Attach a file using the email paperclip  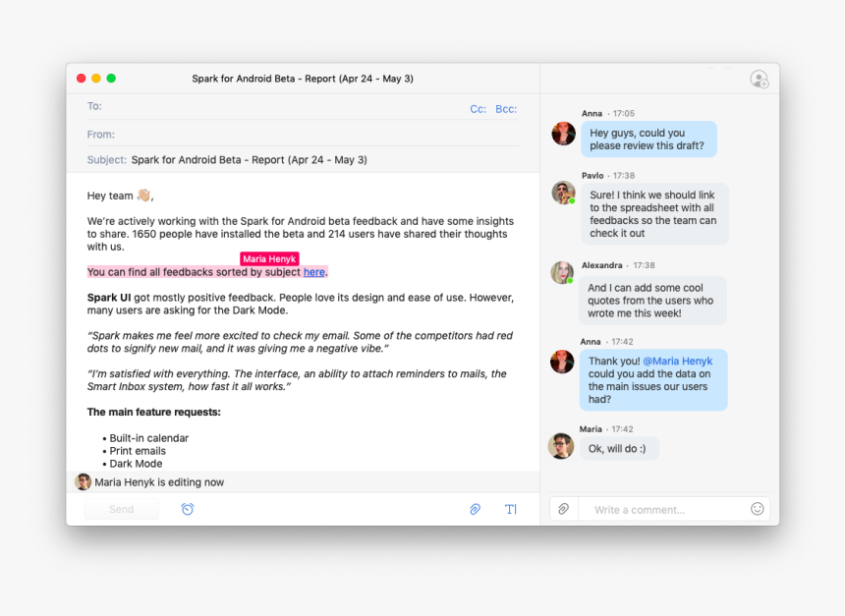[475, 509]
